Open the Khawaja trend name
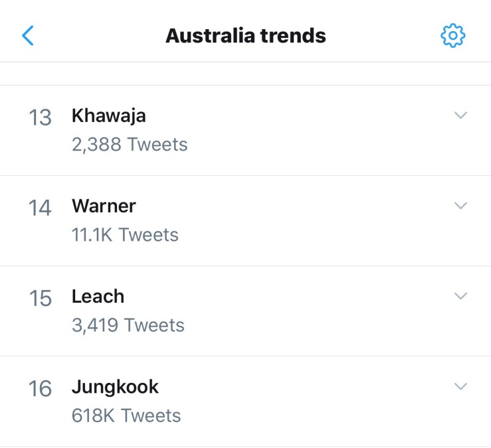Image resolution: width=491 pixels, height=448 pixels. point(109,115)
